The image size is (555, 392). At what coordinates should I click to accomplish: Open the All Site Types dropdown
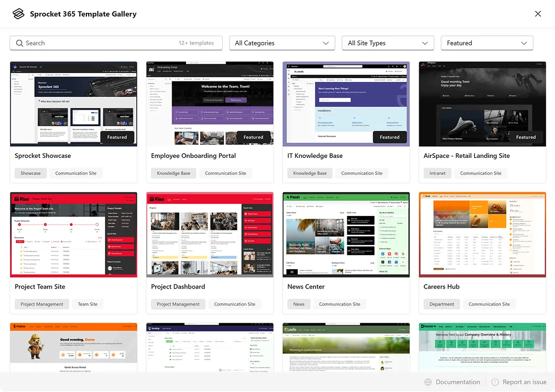388,43
